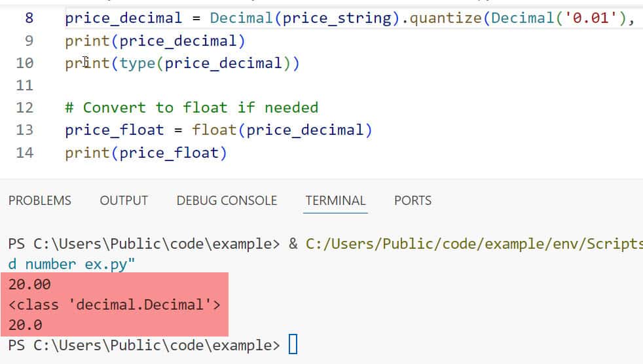Open the OUTPUT panel tab
The height and width of the screenshot is (364, 643).
124,200
